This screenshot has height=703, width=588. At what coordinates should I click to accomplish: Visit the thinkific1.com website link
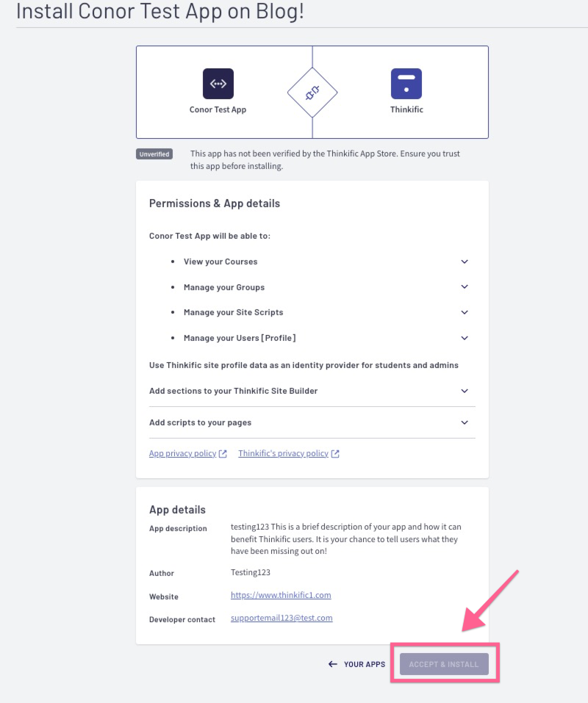pos(281,595)
